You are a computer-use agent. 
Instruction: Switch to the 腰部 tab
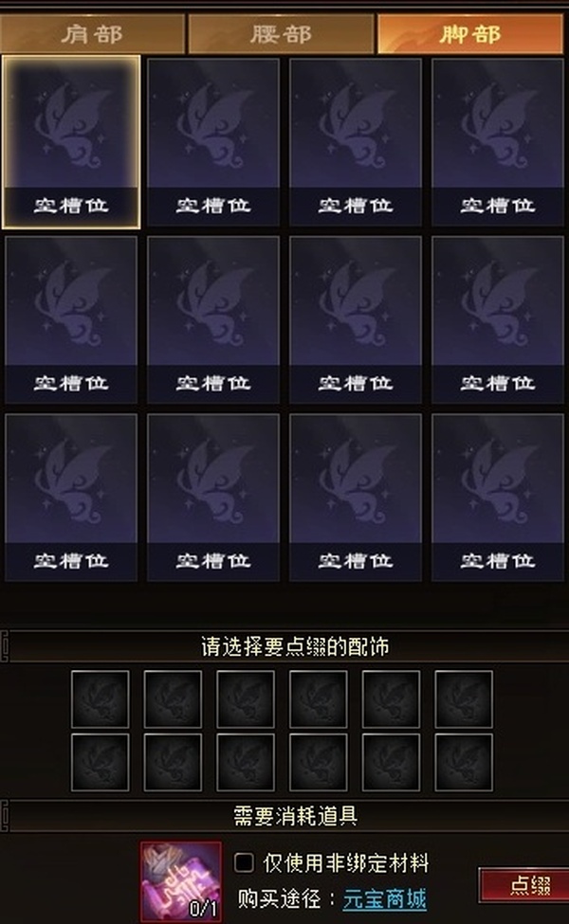(x=282, y=34)
